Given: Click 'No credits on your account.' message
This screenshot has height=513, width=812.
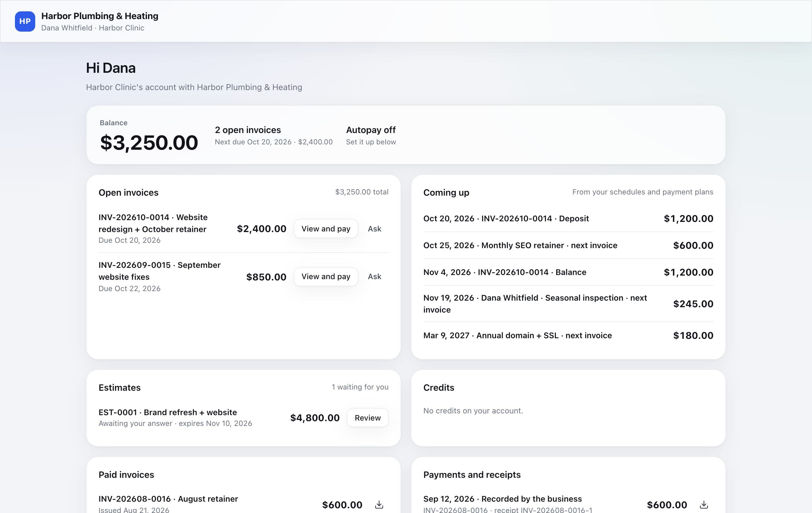Looking at the screenshot, I should [x=473, y=411].
